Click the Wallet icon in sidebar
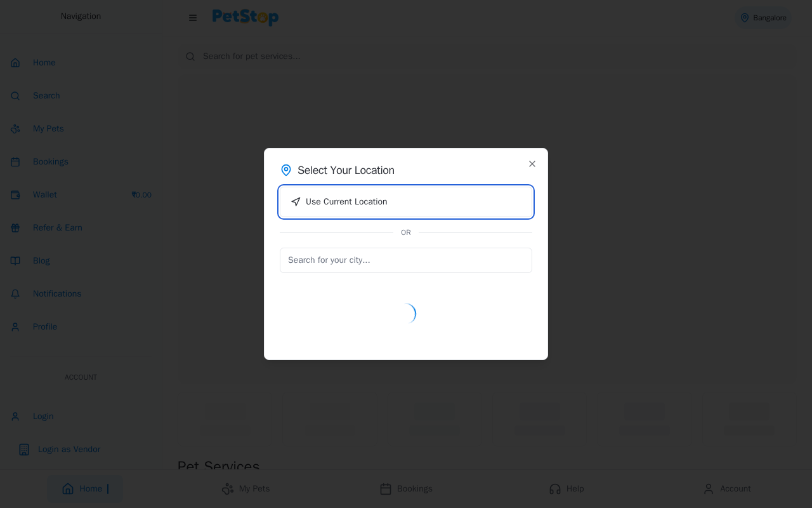Viewport: 812px width, 508px height. [15, 195]
